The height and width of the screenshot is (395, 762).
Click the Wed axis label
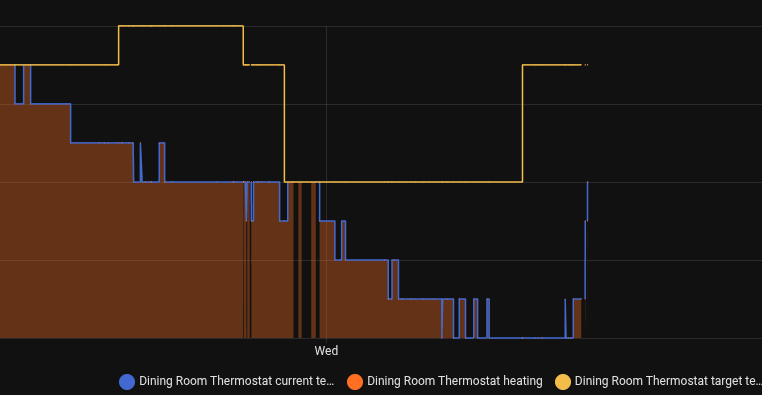coord(326,351)
